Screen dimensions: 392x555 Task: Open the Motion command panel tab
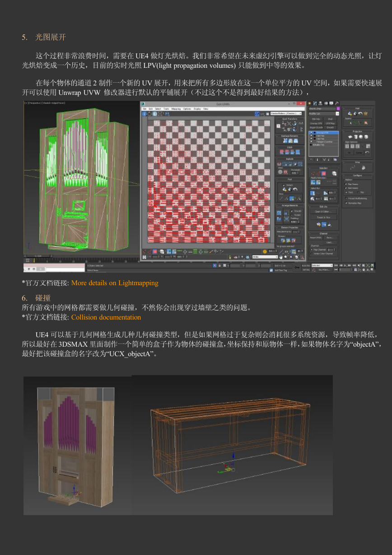(x=325, y=103)
